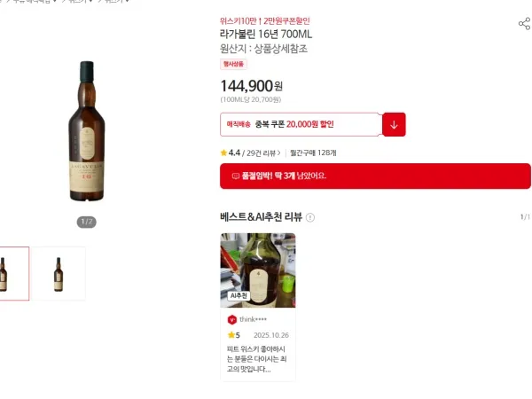Click the 행사상품 tag
The height and width of the screenshot is (399, 532).
[x=233, y=64]
